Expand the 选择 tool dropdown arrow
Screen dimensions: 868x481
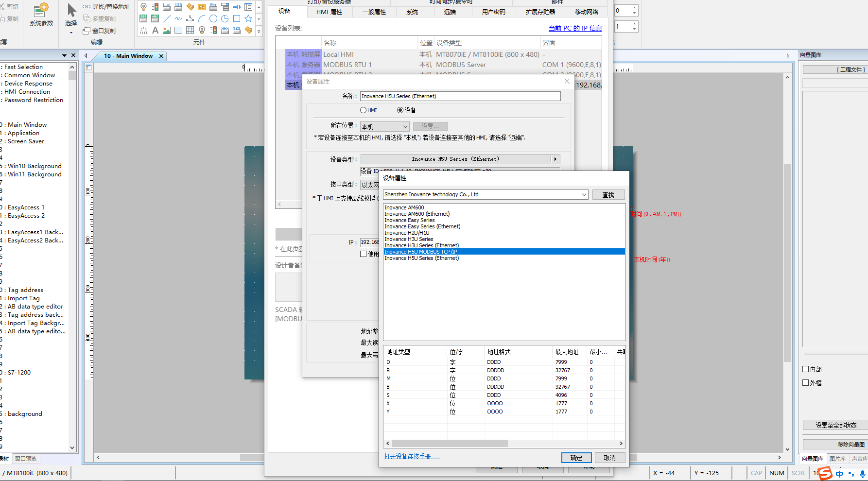(x=71, y=33)
